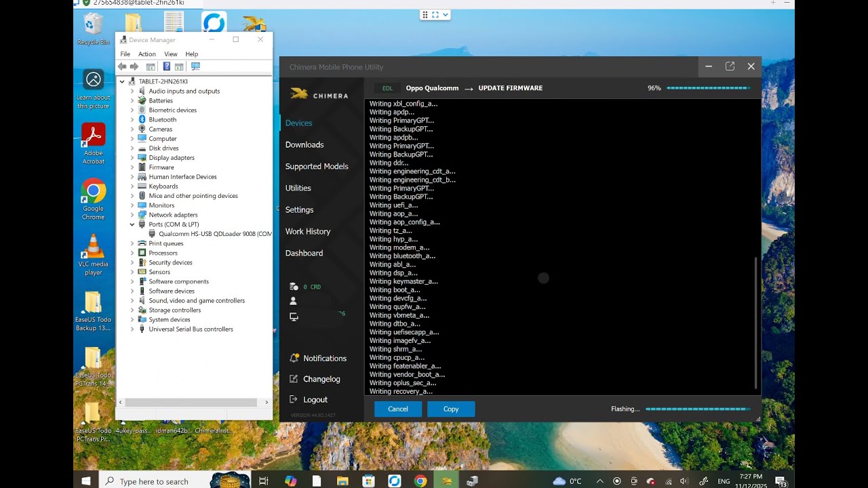This screenshot has height=488, width=868.
Task: Expand the Disk drives node
Action: point(132,148)
